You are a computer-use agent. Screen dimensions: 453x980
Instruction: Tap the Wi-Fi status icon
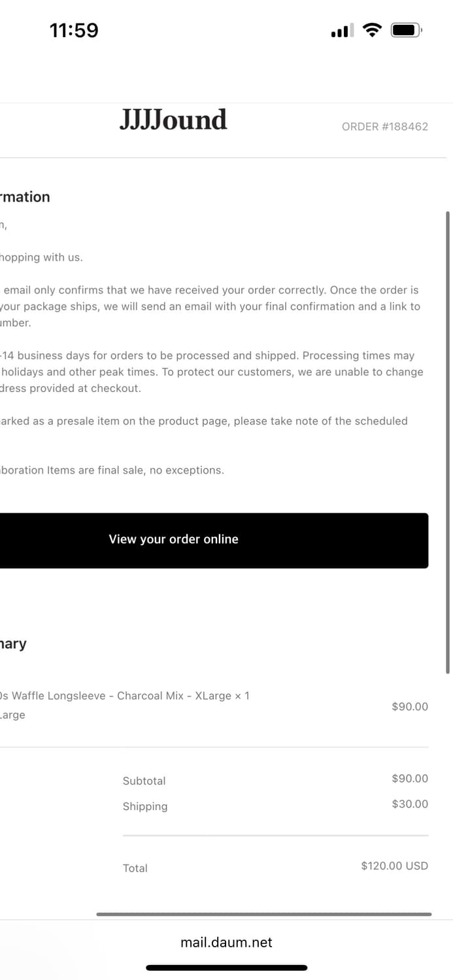372,30
